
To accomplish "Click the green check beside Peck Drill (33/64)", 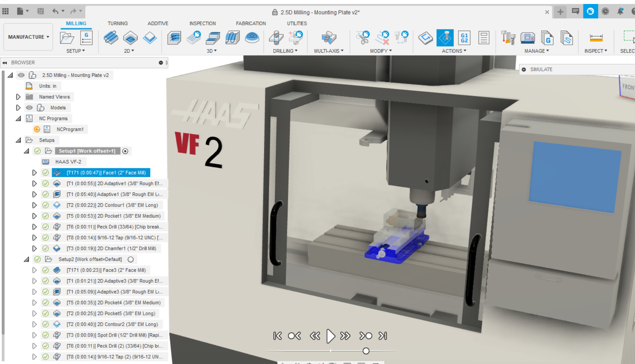I will point(46,227).
